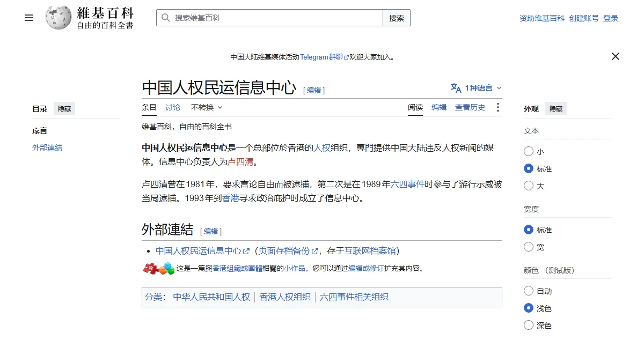Hide the 外观 appearance panel

pyautogui.click(x=556, y=108)
